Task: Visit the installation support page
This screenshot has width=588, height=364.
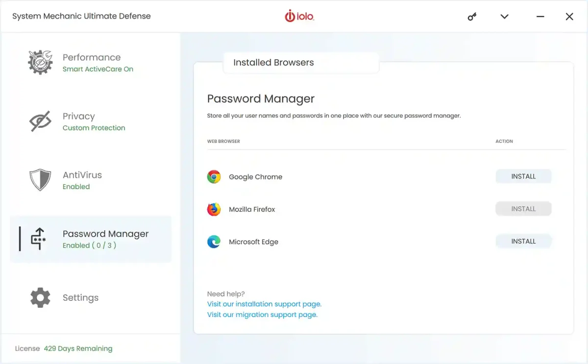Action: click(x=264, y=304)
